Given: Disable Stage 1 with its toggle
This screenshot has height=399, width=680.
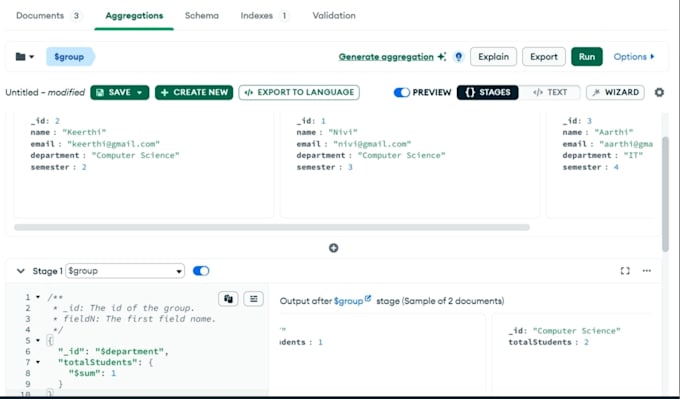Looking at the screenshot, I should (x=201, y=271).
